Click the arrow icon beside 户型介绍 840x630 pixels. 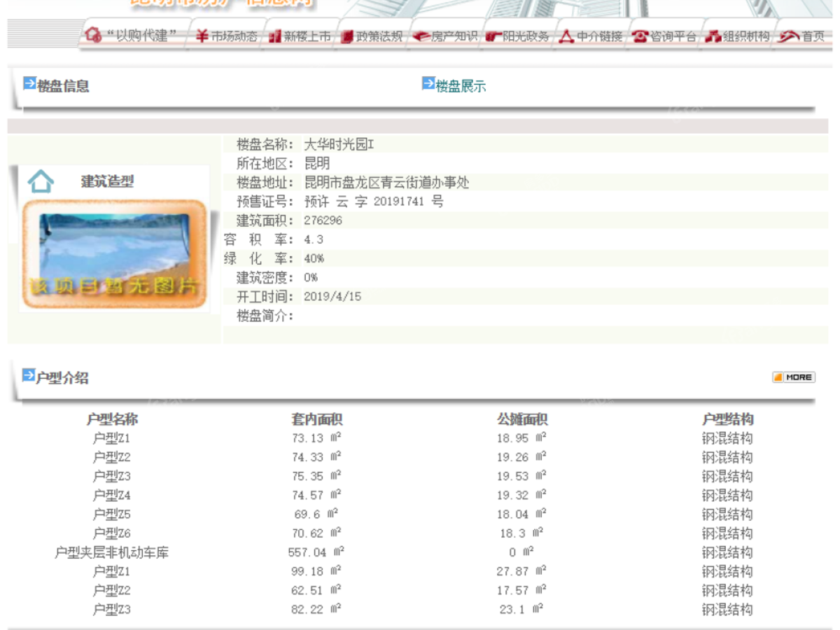29,374
